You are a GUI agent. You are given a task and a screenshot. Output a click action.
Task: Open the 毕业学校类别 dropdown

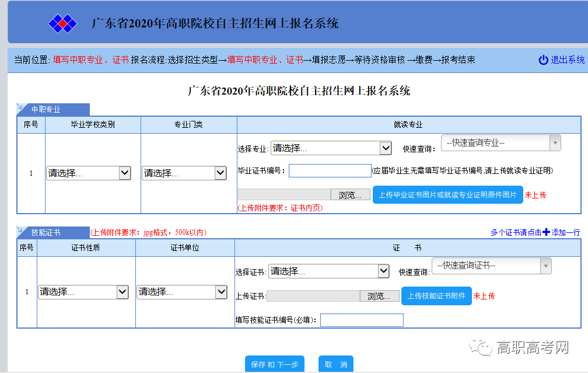coord(89,173)
